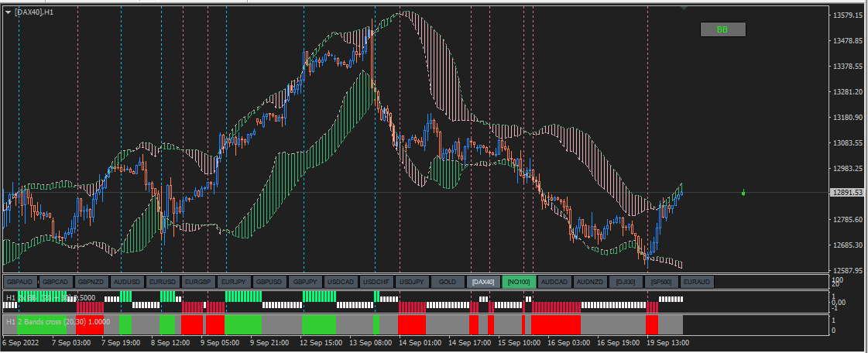Switch chart to USDJPY symbol

tap(412, 282)
